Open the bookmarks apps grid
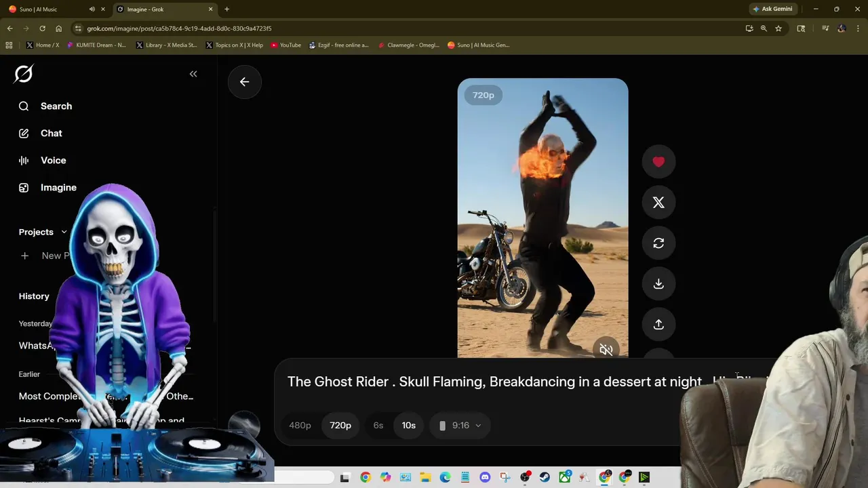The height and width of the screenshot is (488, 868). 9,45
